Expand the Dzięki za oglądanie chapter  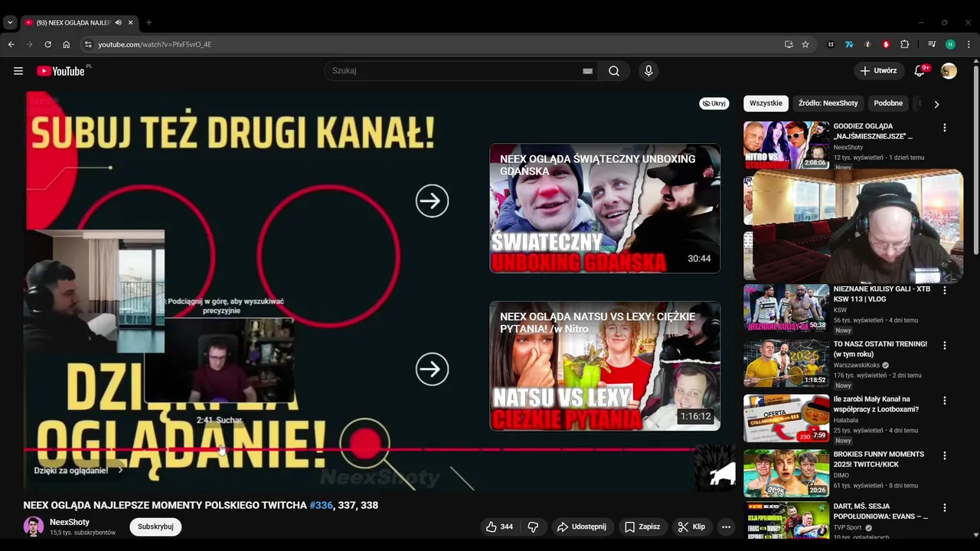pos(78,470)
